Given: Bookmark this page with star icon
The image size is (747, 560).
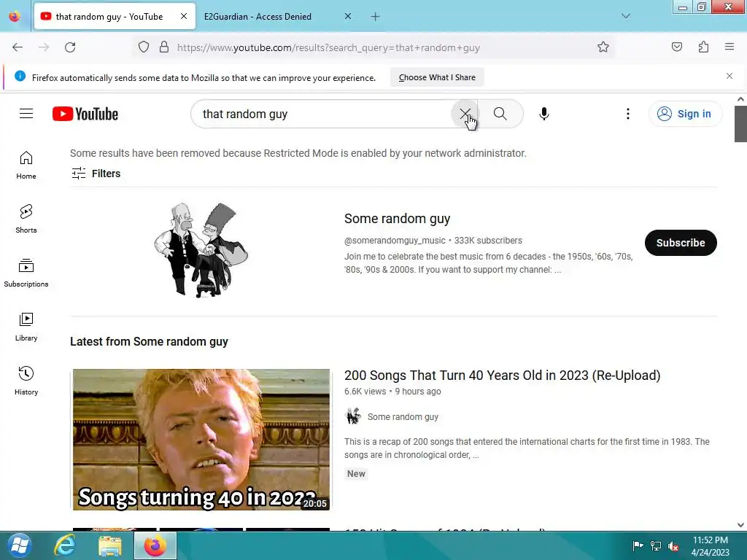Looking at the screenshot, I should click(603, 47).
